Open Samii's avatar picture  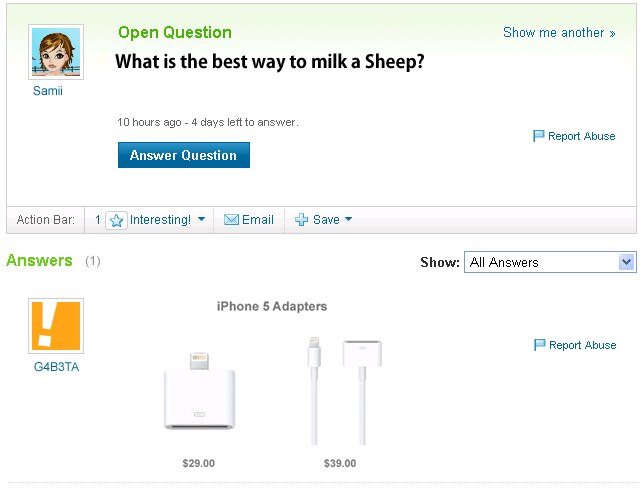click(56, 53)
